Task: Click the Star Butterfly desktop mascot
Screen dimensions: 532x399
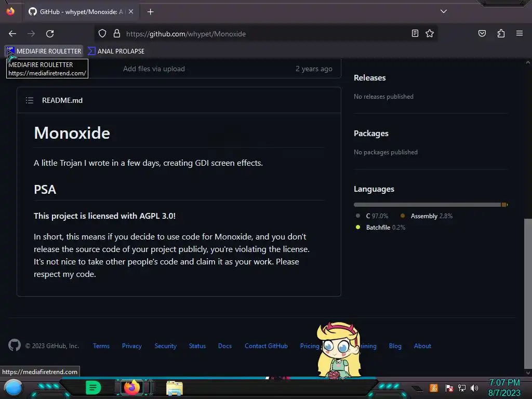Action: pyautogui.click(x=339, y=350)
